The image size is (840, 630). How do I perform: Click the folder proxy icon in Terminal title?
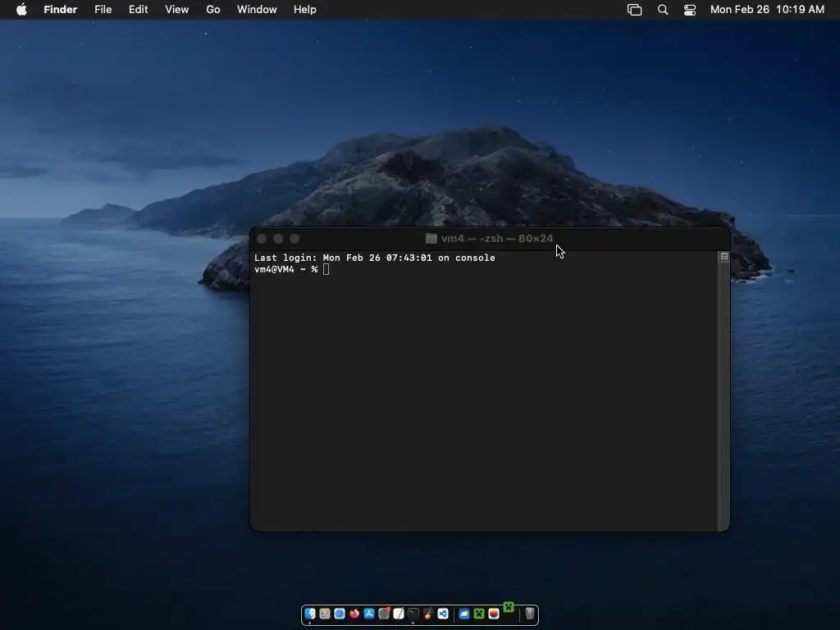coord(431,239)
